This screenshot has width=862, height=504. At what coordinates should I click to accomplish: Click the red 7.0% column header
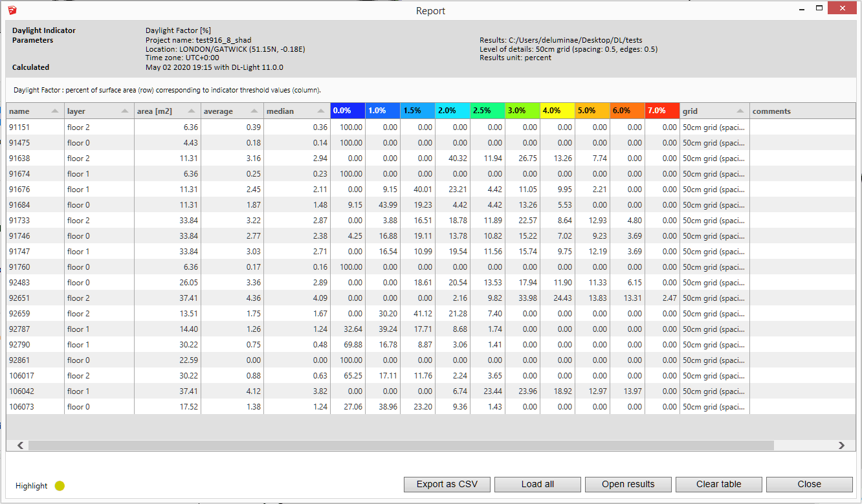[x=662, y=111]
